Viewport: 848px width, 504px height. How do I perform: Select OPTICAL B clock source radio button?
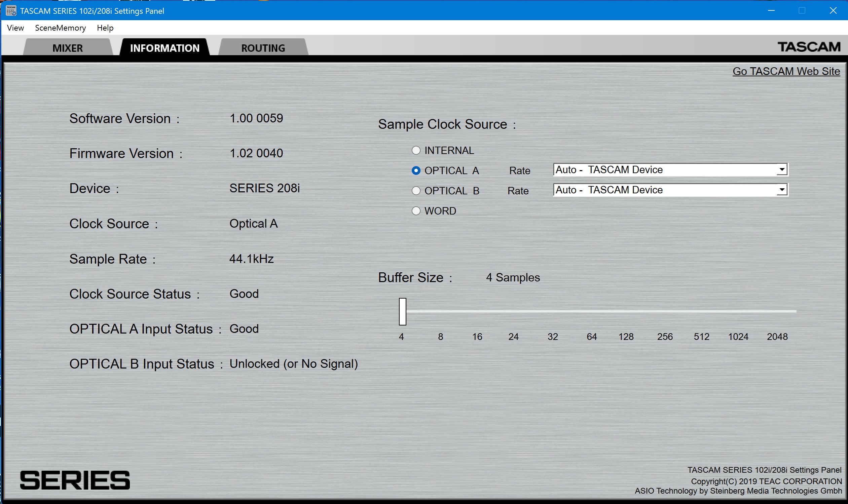pos(416,191)
